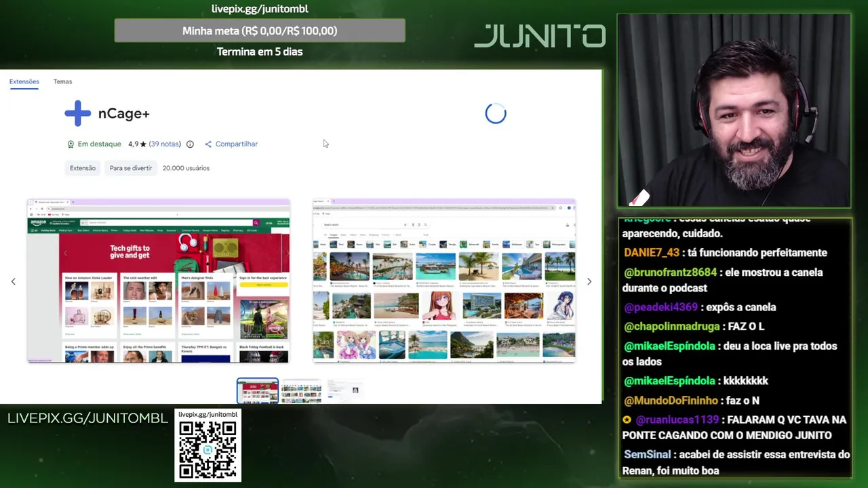The image size is (868, 488).
Task: Open the 39 notas ratings link
Action: [x=165, y=144]
